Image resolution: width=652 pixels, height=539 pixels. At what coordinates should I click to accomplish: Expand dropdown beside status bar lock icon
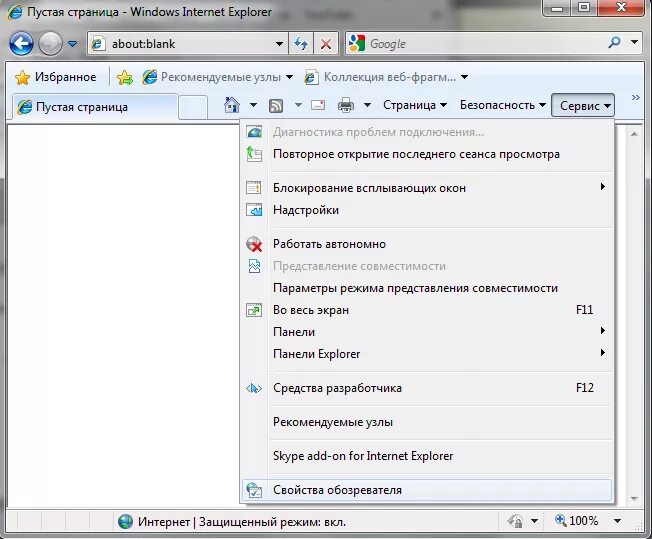534,521
